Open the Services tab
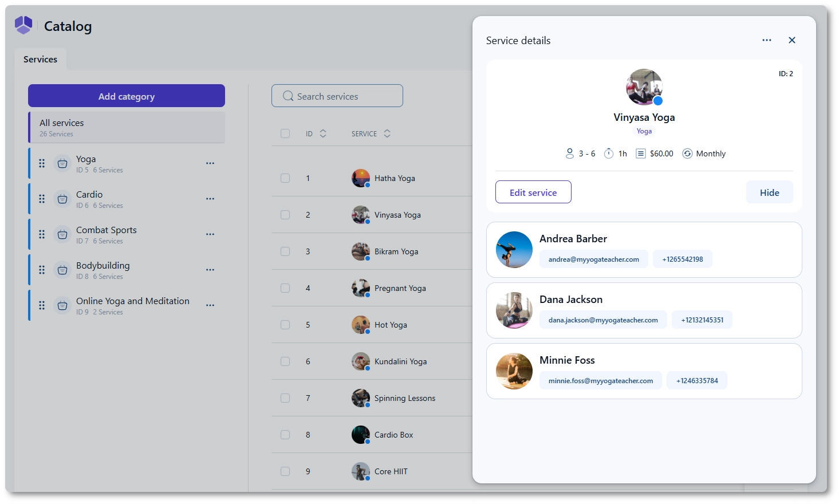839x504 pixels. pos(40,59)
